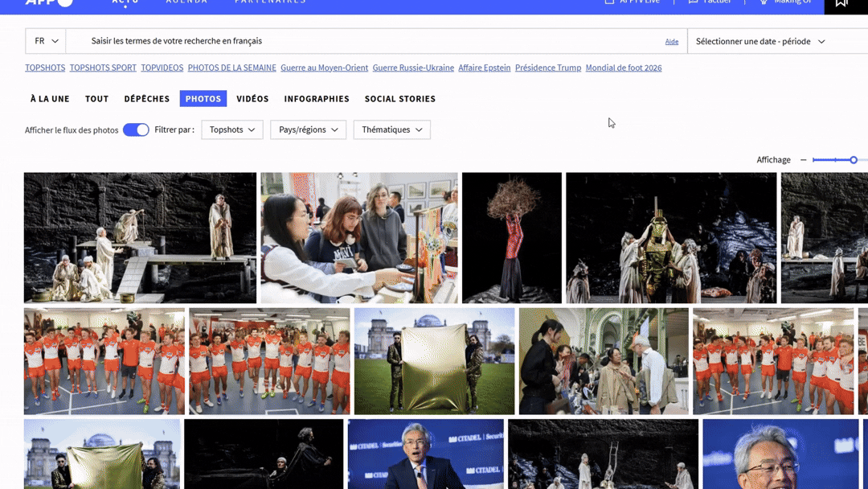Select the INFOGRAPHIES tab
Image resolution: width=868 pixels, height=489 pixels.
317,99
